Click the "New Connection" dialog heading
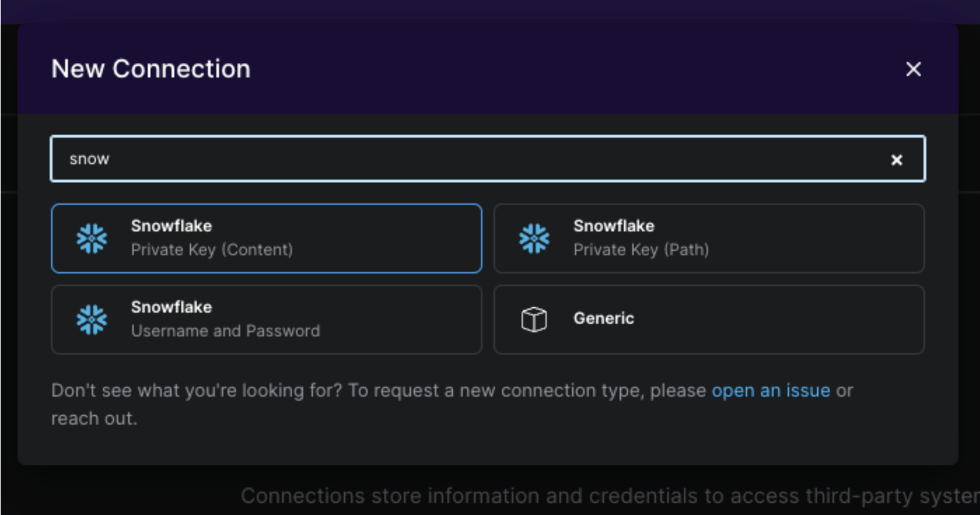Screen dimensions: 980x515 click(151, 69)
